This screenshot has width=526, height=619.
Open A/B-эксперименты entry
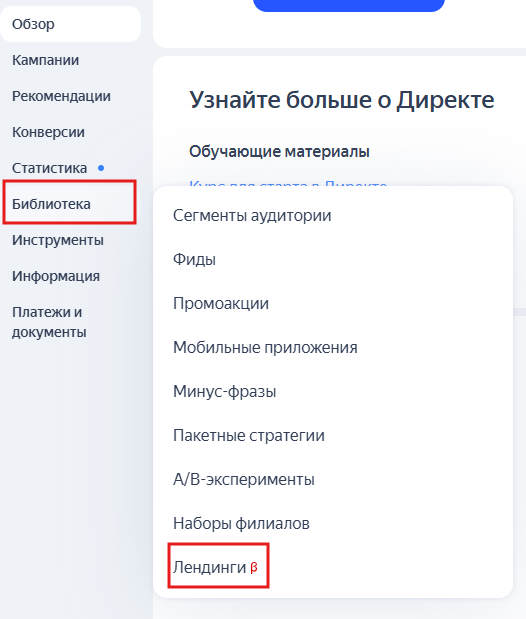[x=244, y=480]
